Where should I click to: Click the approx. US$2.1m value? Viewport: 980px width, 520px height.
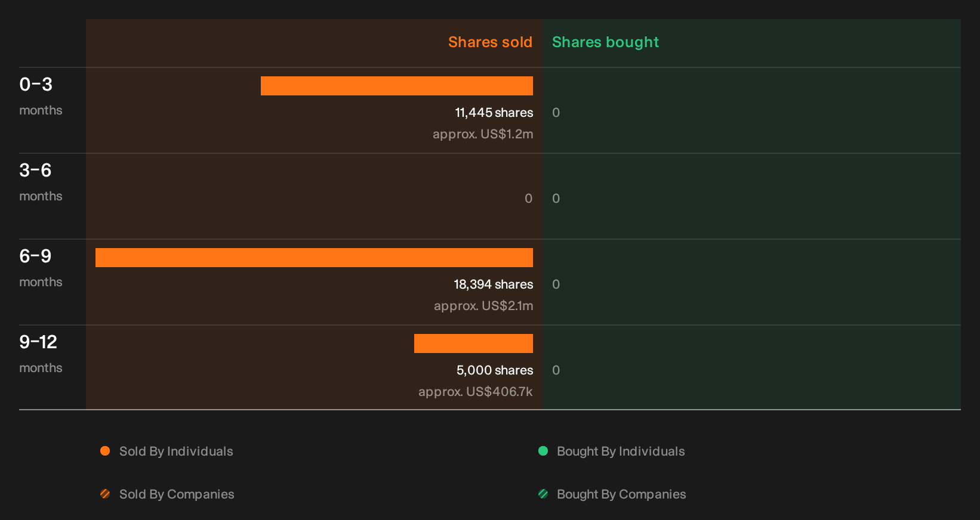coord(483,306)
